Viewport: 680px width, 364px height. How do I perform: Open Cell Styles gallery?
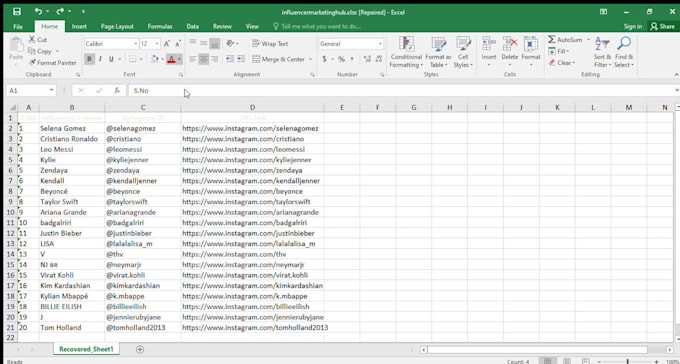(x=463, y=52)
